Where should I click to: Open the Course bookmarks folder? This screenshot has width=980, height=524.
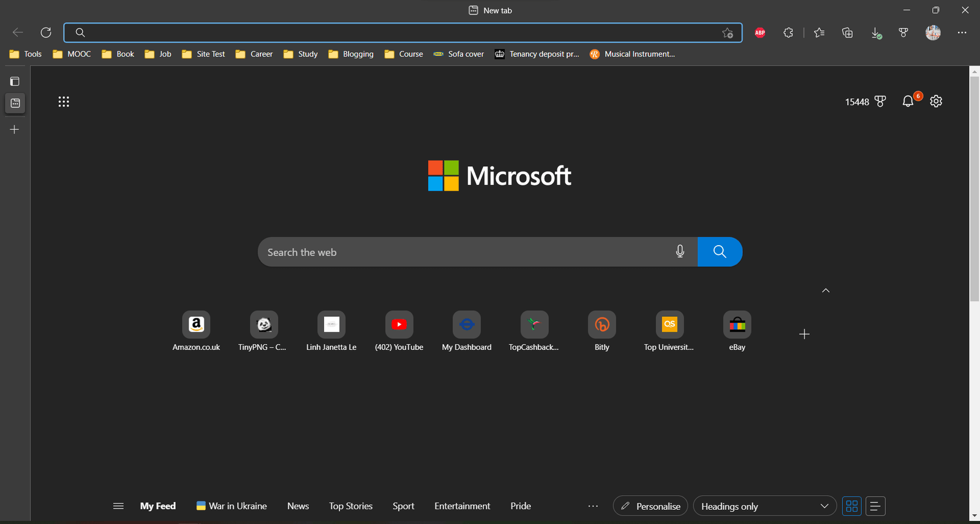coord(404,54)
